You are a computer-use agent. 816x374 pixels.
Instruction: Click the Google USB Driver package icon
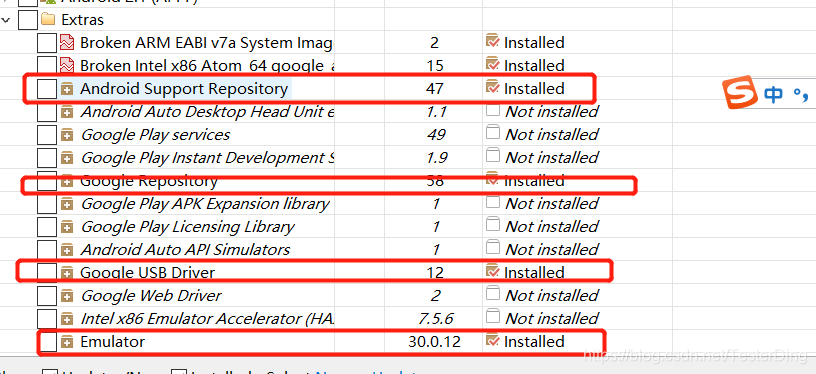pos(67,273)
